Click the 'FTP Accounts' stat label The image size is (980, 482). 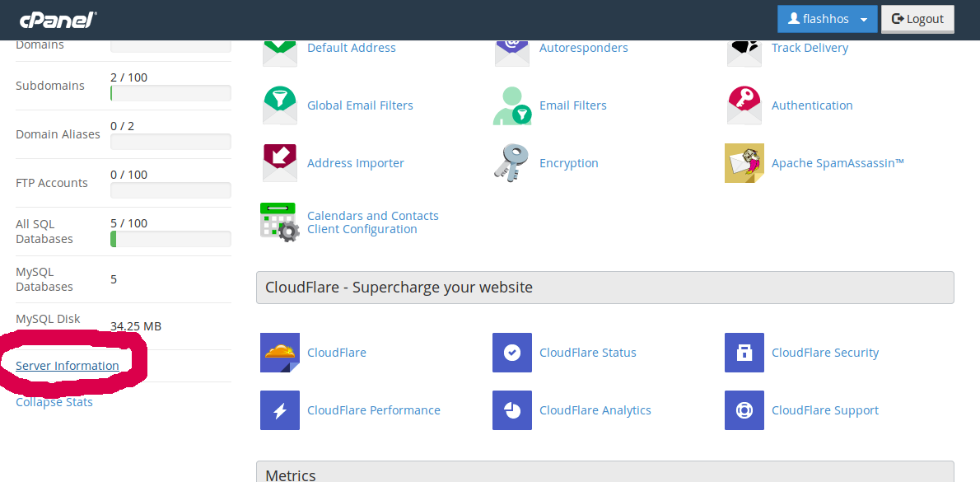(52, 183)
